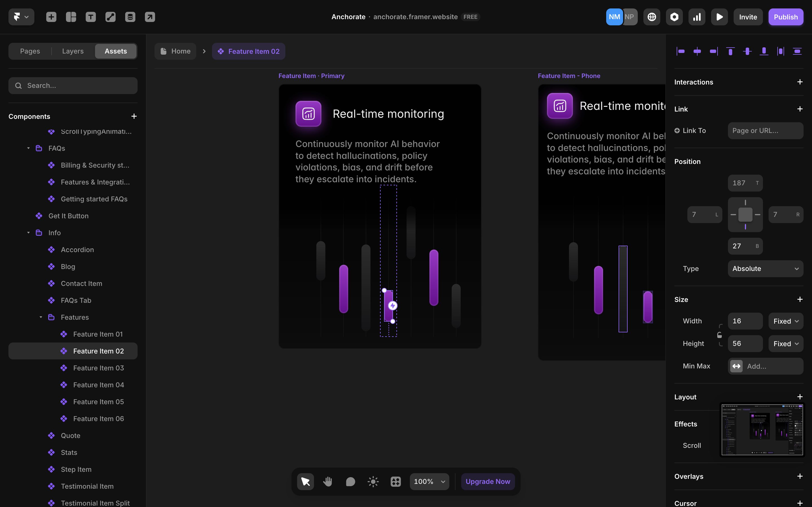This screenshot has width=812, height=507.
Task: Open the localization globe icon
Action: pyautogui.click(x=651, y=17)
